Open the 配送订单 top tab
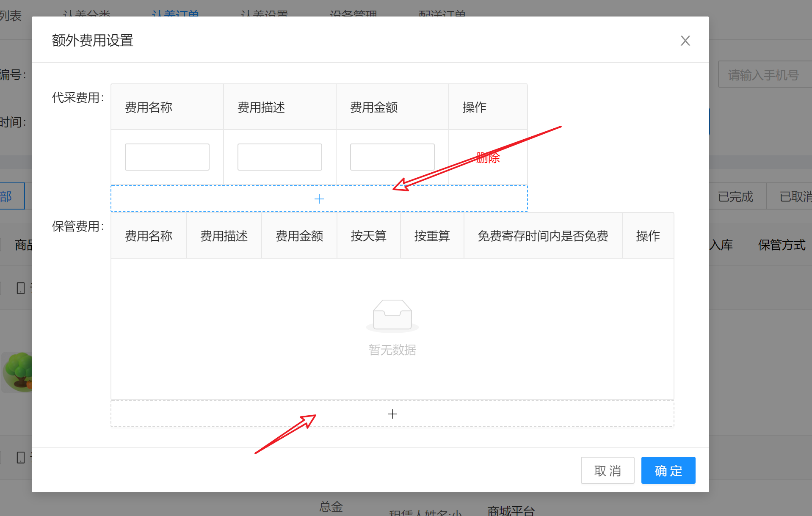The height and width of the screenshot is (516, 812). click(442, 14)
